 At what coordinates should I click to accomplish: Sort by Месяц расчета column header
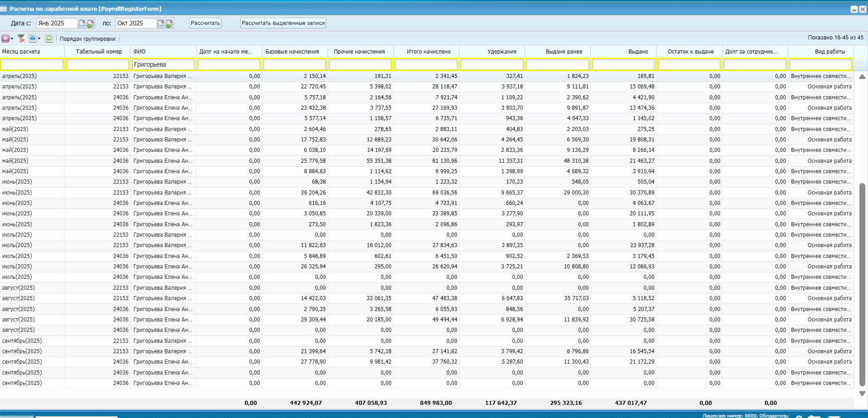click(x=21, y=52)
